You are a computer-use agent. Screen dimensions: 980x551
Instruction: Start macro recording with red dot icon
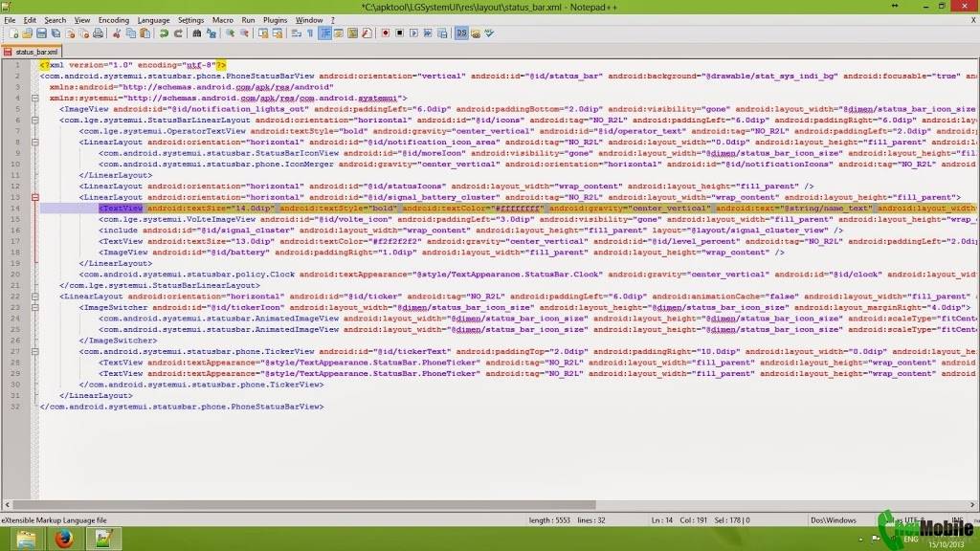click(385, 33)
